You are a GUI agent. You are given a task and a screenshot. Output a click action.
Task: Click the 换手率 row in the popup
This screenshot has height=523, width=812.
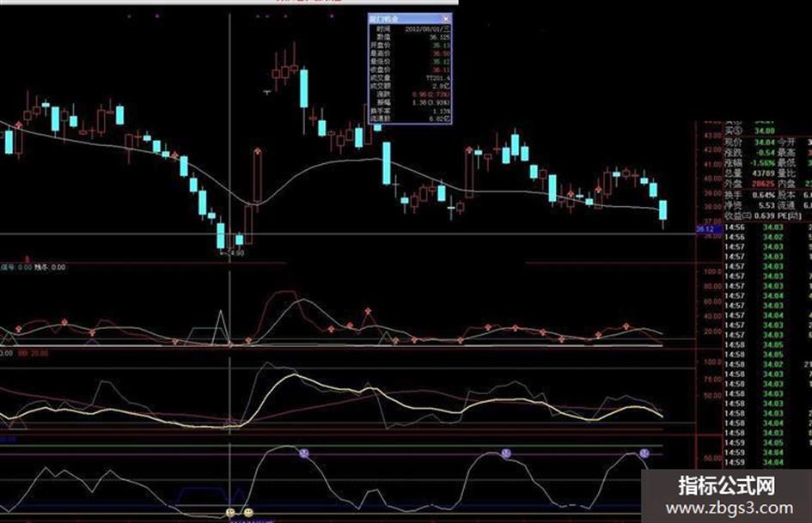[x=410, y=111]
